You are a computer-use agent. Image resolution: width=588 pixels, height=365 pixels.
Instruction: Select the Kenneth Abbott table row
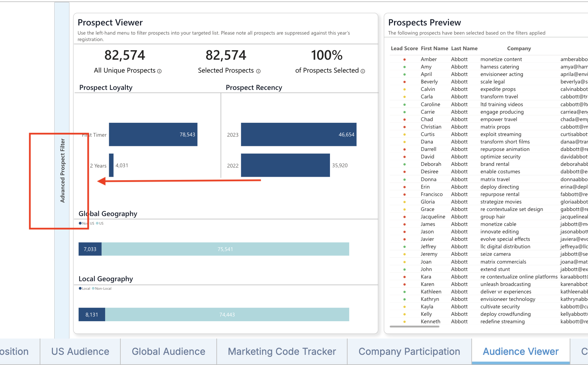coord(475,322)
